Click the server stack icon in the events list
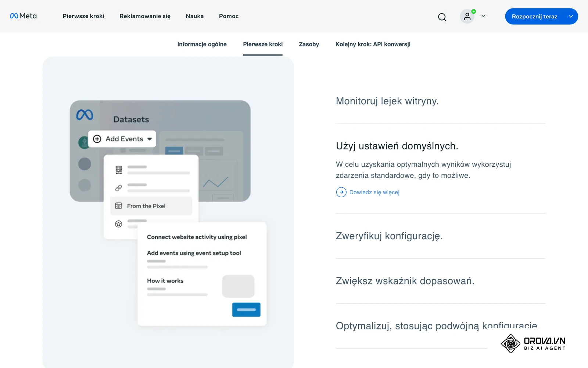The image size is (588, 368). click(x=119, y=170)
